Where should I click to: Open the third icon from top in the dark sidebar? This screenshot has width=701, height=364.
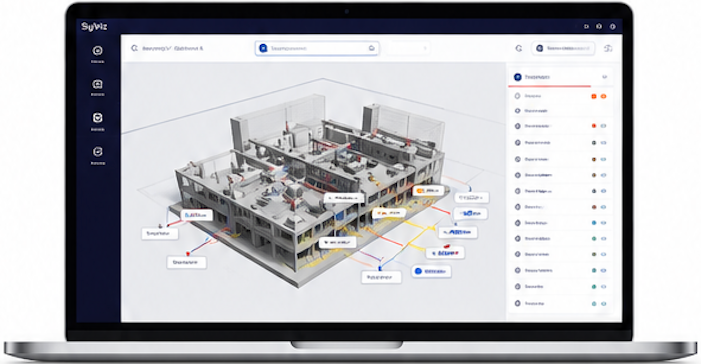coord(97,118)
